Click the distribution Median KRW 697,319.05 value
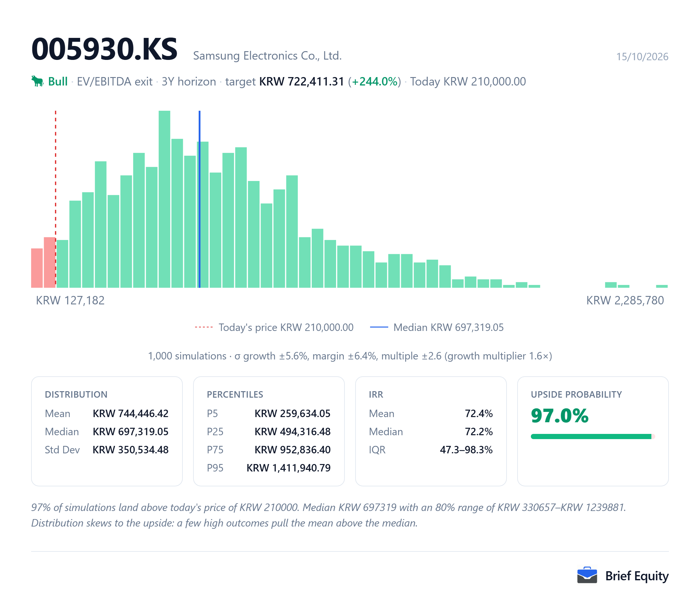 tap(130, 432)
